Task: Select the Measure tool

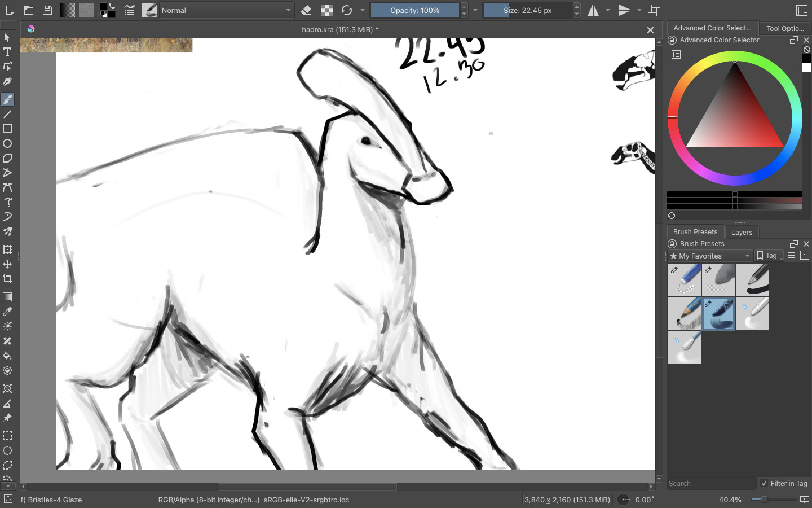Action: coord(7,403)
